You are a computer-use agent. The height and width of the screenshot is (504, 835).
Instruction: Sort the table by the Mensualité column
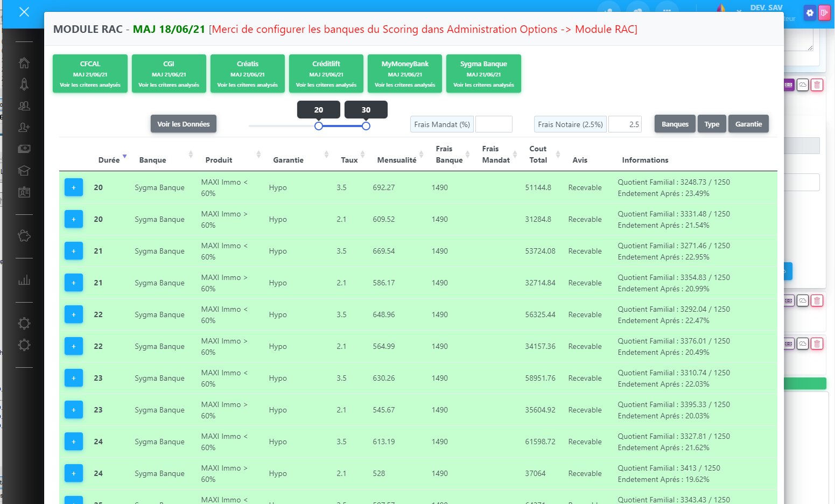(x=397, y=160)
